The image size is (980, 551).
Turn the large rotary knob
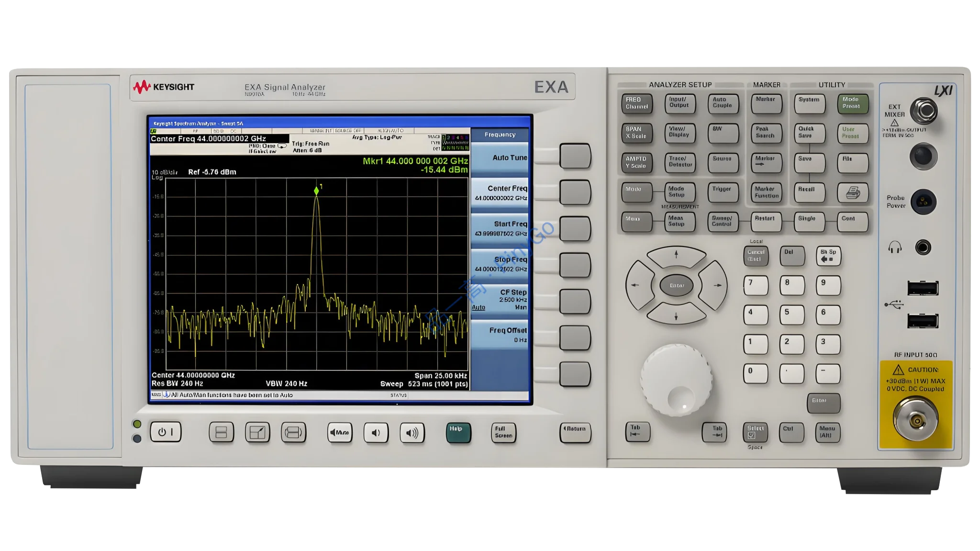pos(677,380)
